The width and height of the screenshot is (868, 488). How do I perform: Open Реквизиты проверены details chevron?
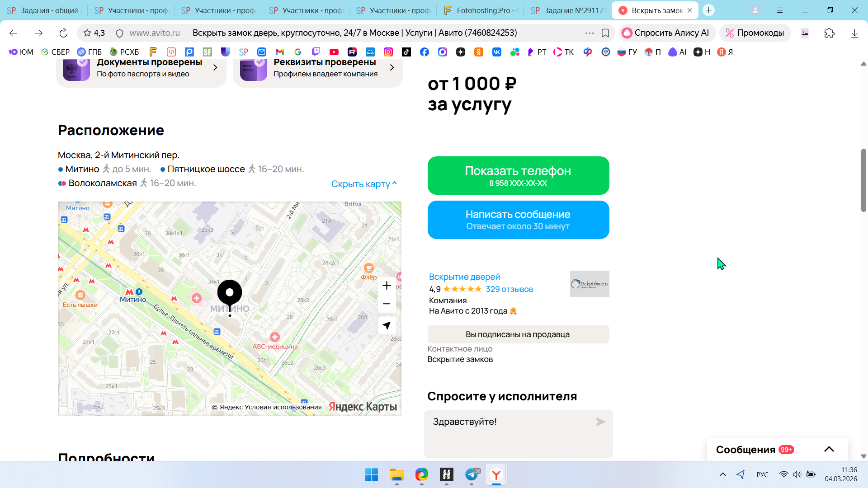[392, 67]
